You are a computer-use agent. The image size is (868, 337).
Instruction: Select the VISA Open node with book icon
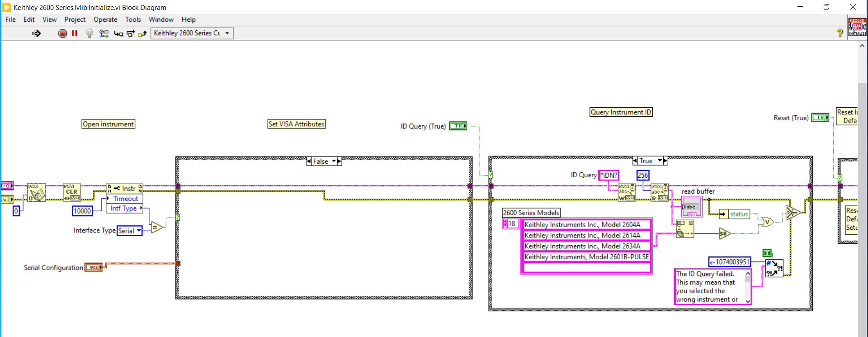36,192
